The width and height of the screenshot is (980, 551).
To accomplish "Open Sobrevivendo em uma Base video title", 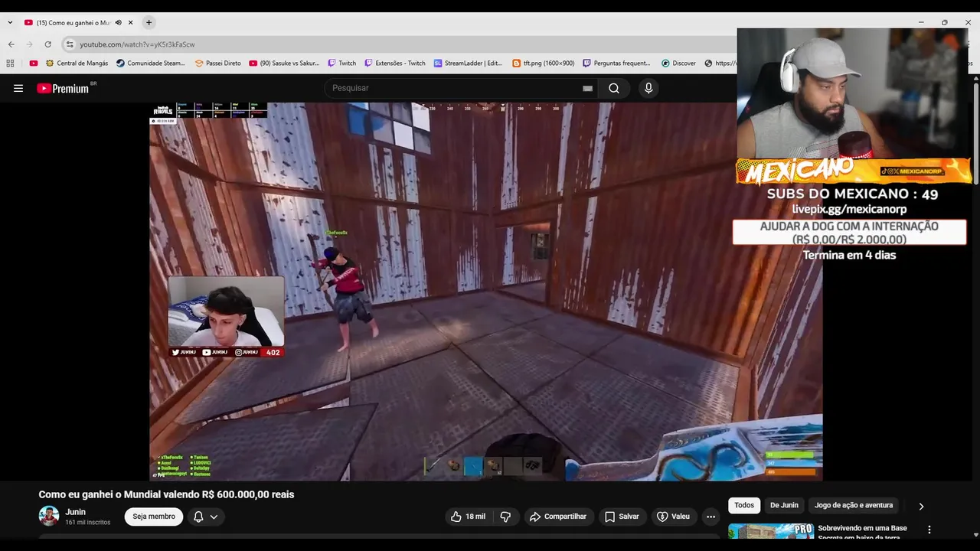I will pyautogui.click(x=862, y=532).
